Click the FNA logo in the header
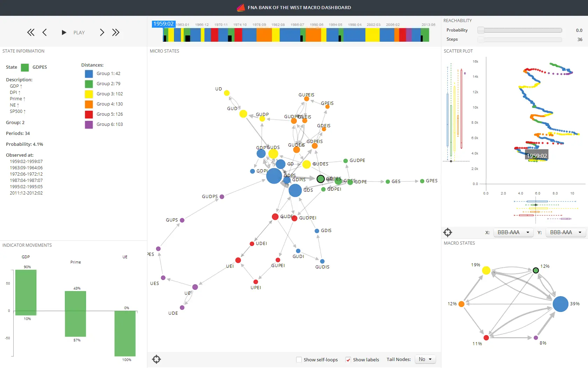This screenshot has width=588, height=368. (x=241, y=7)
